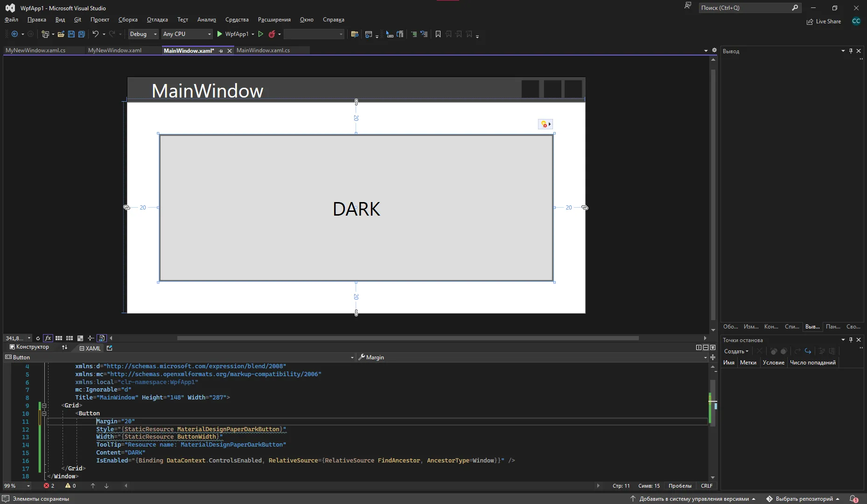This screenshot has height=504, width=867.
Task: Open quick actions lightbulb on designer button
Action: [x=545, y=124]
